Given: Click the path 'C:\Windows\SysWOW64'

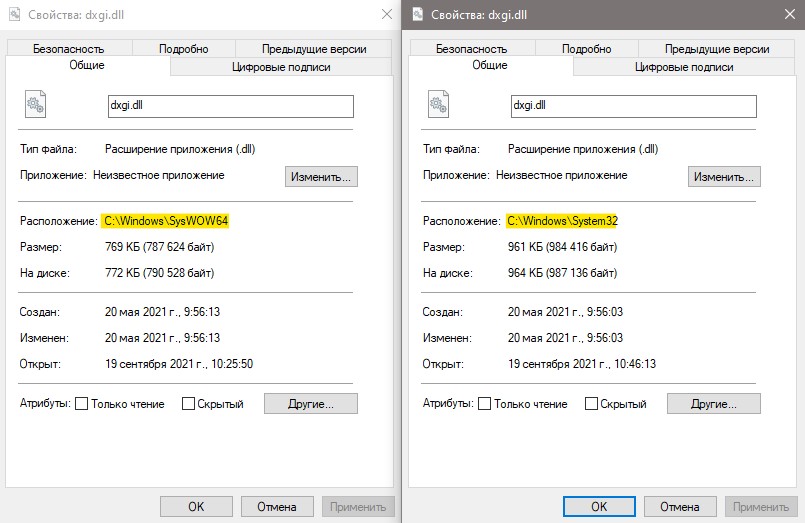Looking at the screenshot, I should (x=165, y=221).
